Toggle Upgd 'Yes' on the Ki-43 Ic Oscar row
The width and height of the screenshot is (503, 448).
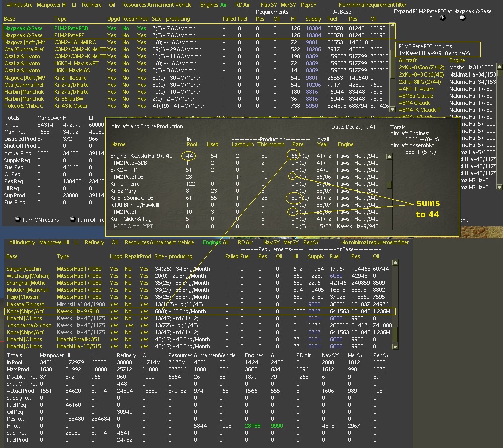tap(111, 106)
